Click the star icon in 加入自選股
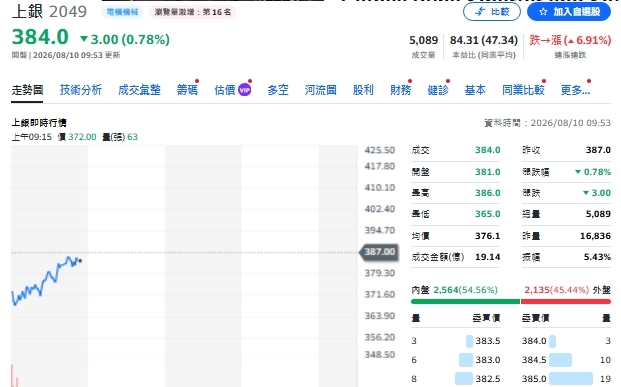This screenshot has width=621, height=387. pos(543,12)
